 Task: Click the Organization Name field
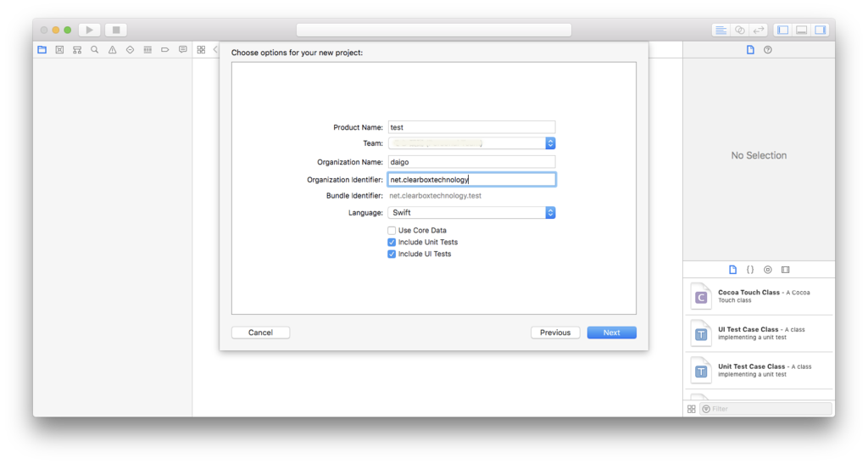(x=471, y=162)
